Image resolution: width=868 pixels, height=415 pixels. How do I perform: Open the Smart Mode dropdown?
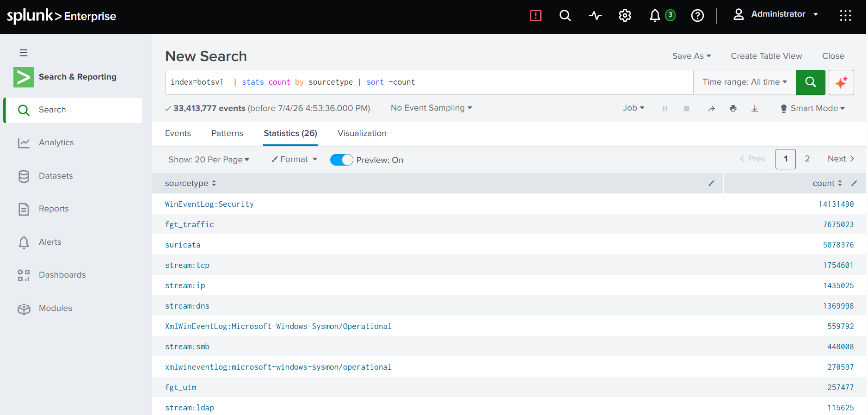pyautogui.click(x=813, y=108)
